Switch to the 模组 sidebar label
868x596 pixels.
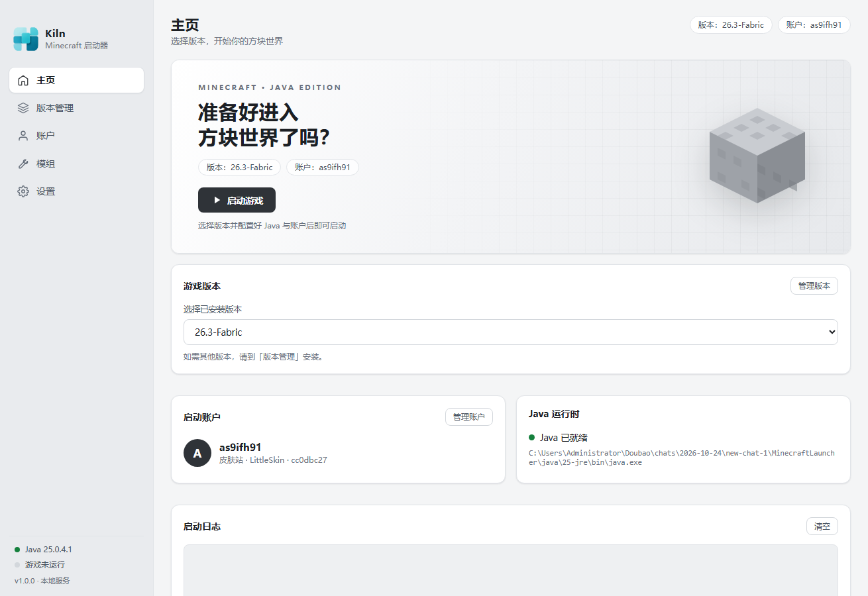coord(46,164)
